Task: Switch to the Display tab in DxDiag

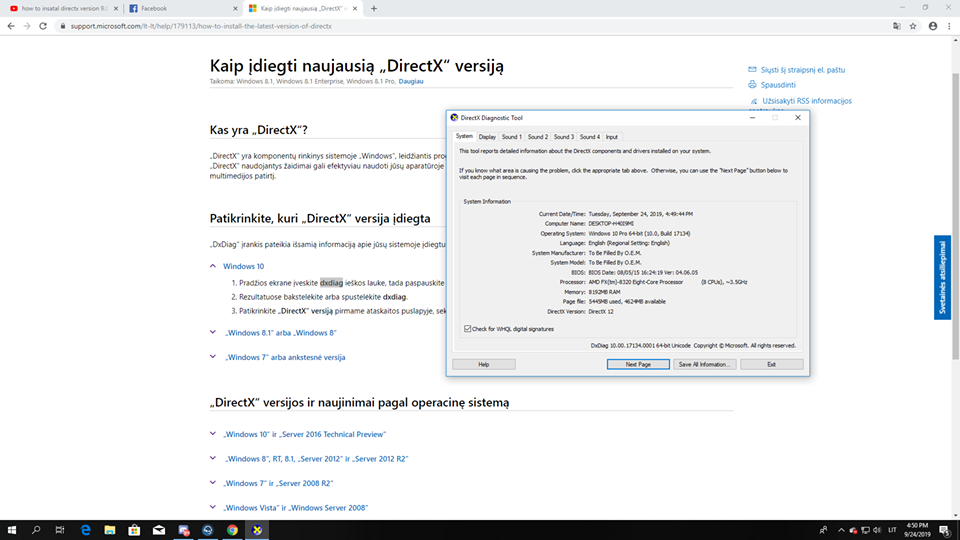Action: coord(487,137)
